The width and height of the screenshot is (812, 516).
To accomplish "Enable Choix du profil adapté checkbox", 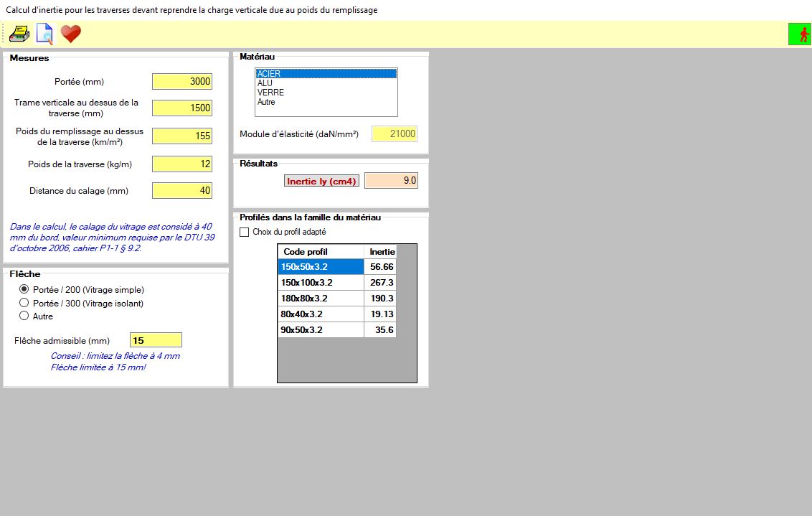I will [x=245, y=232].
